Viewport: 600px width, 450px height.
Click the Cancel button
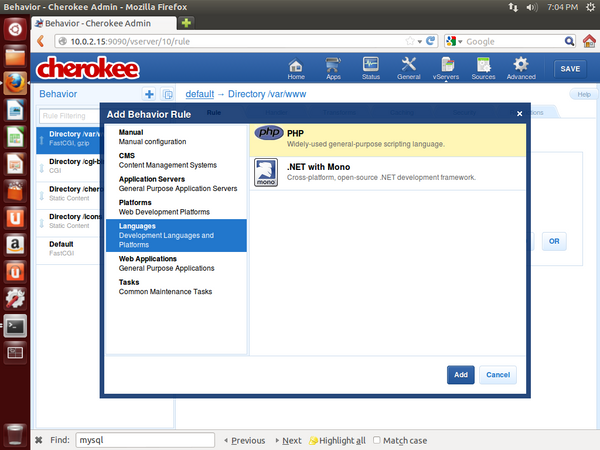(x=497, y=375)
